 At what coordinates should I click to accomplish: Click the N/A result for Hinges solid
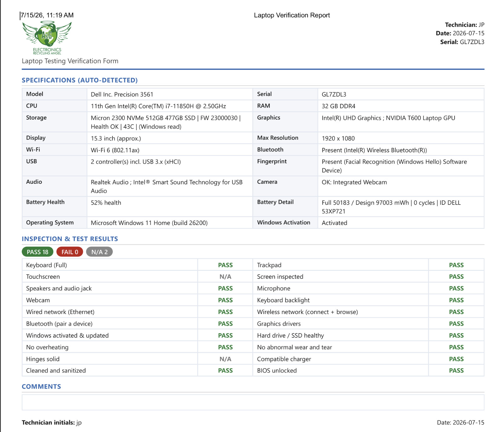tap(225, 359)
